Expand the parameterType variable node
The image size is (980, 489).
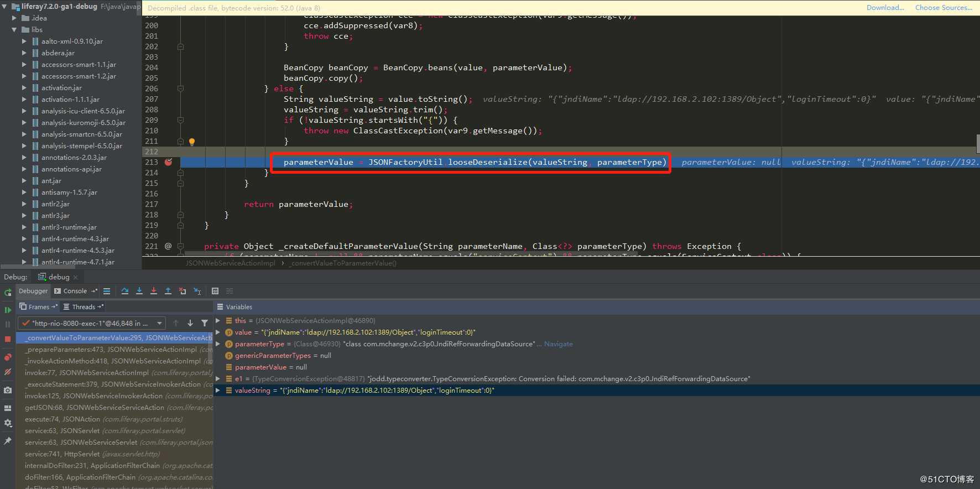[x=218, y=344]
